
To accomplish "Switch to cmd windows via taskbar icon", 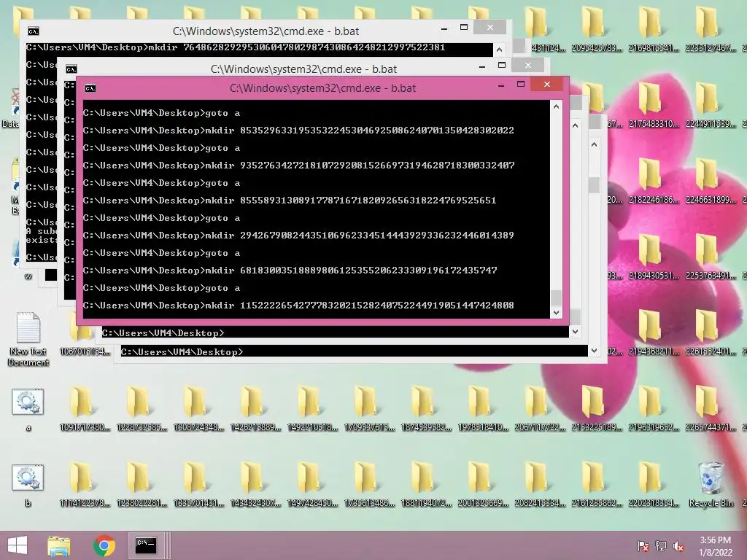I will [145, 545].
